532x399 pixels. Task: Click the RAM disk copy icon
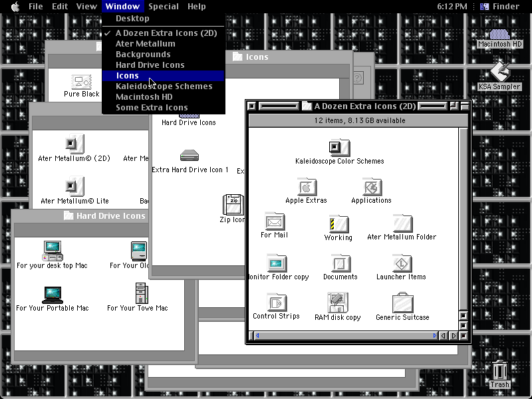(x=337, y=303)
